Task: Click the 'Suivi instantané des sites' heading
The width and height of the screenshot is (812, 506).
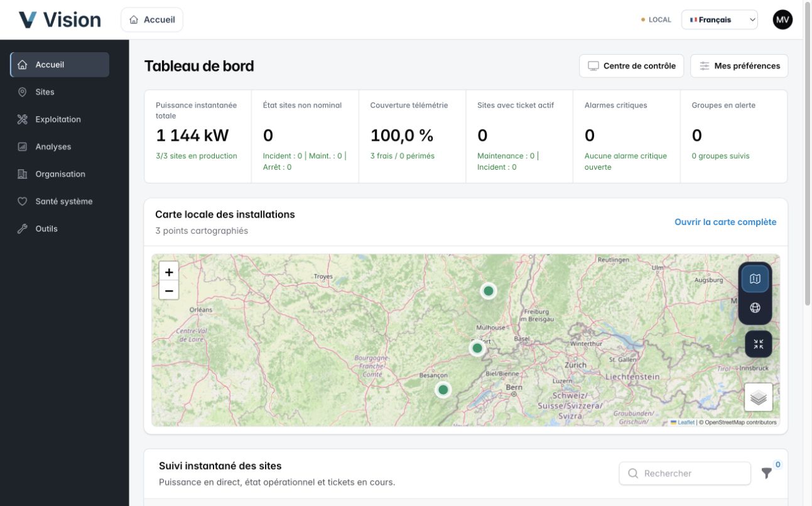Action: click(220, 466)
